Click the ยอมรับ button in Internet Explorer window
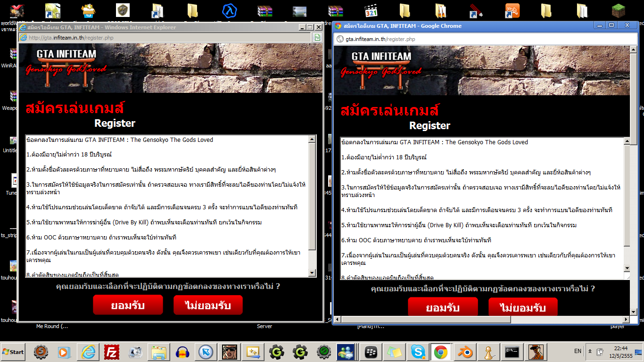 click(128, 305)
